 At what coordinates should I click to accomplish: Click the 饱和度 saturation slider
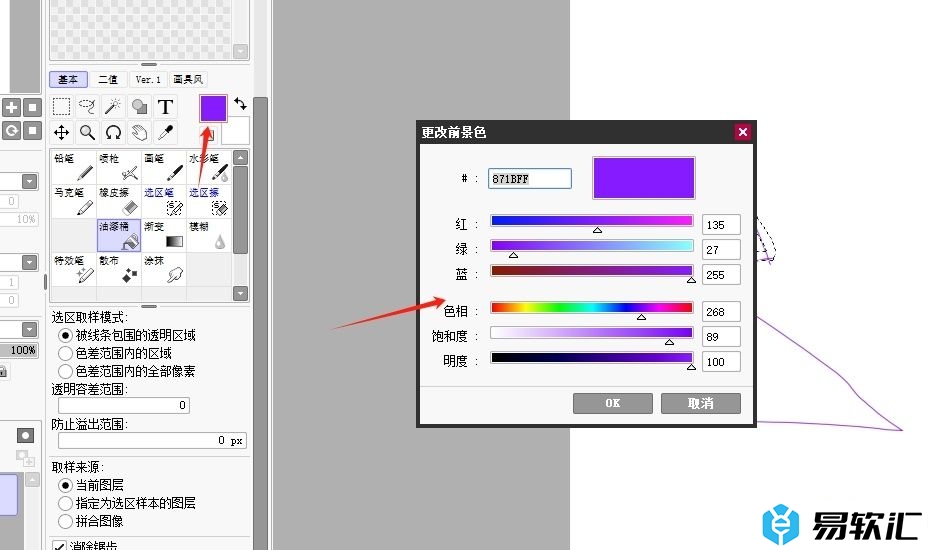[x=592, y=332]
